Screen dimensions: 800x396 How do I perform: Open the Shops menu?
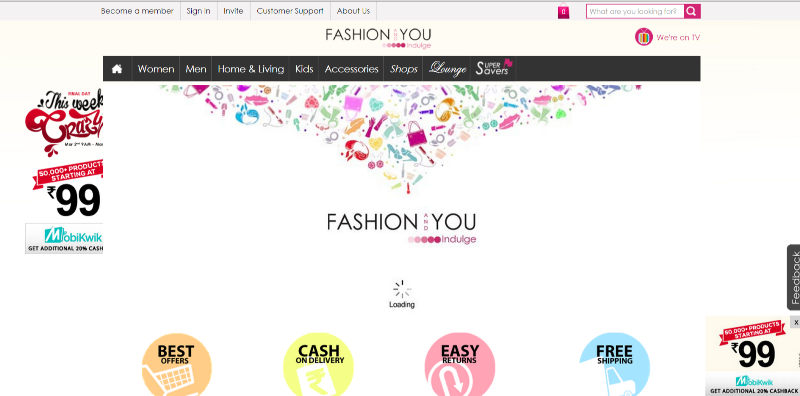[404, 69]
